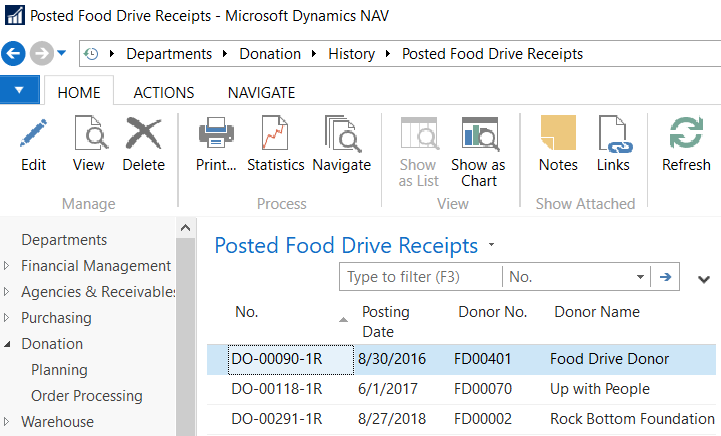Screen dimensions: 721x436
Task: Go back using the back arrow button
Action: point(14,54)
